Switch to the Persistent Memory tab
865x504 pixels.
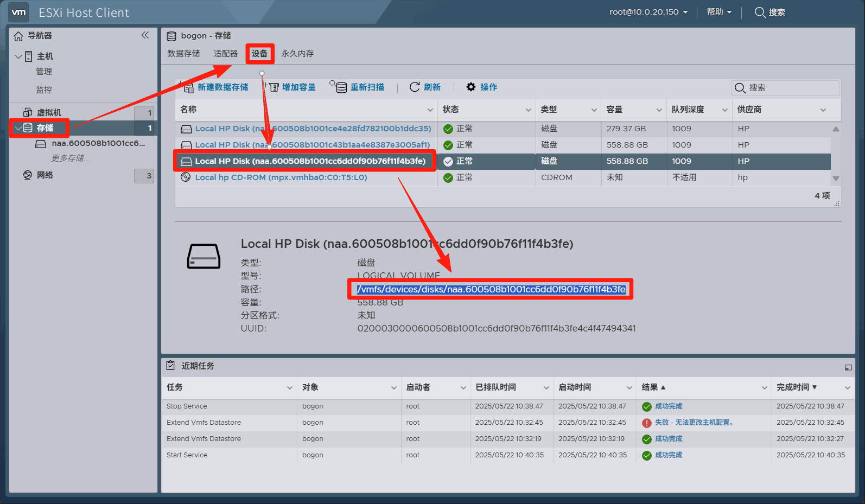297,54
